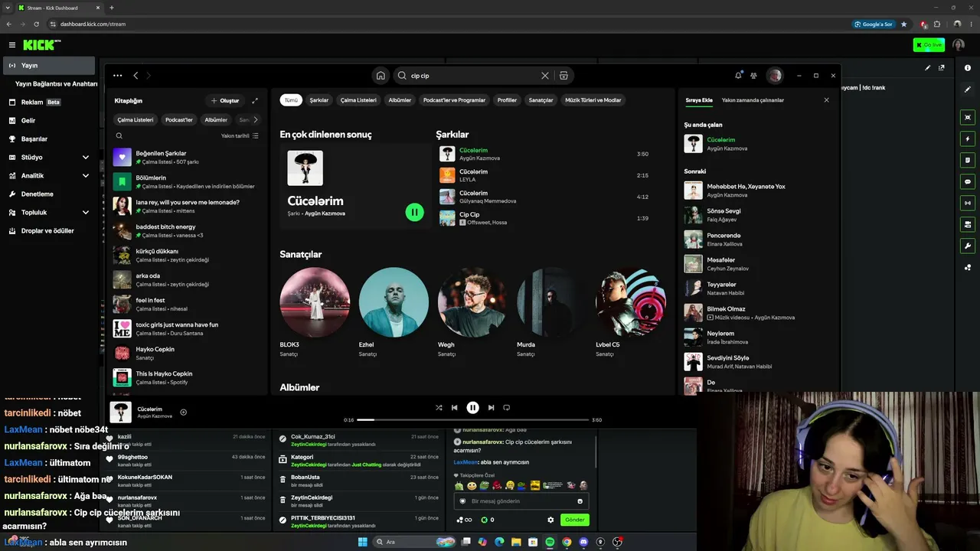Select 'Sönsə Sevgi' in the queue

coord(754,214)
